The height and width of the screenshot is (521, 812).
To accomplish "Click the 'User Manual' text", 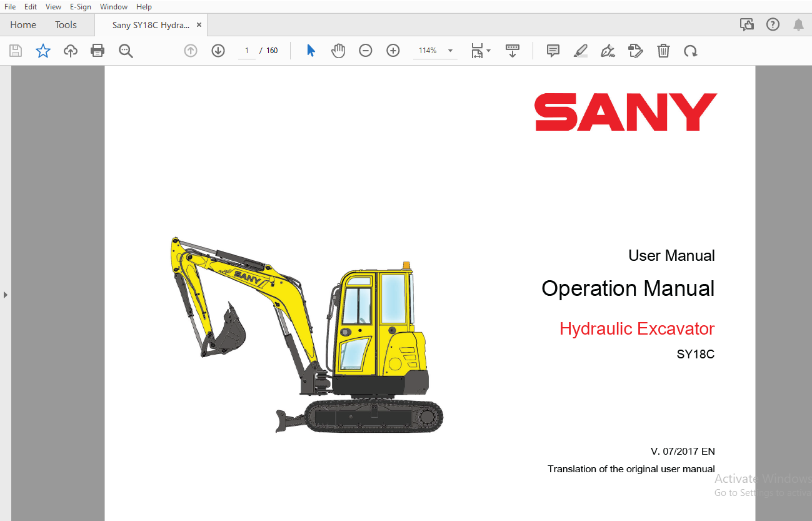I will [671, 255].
